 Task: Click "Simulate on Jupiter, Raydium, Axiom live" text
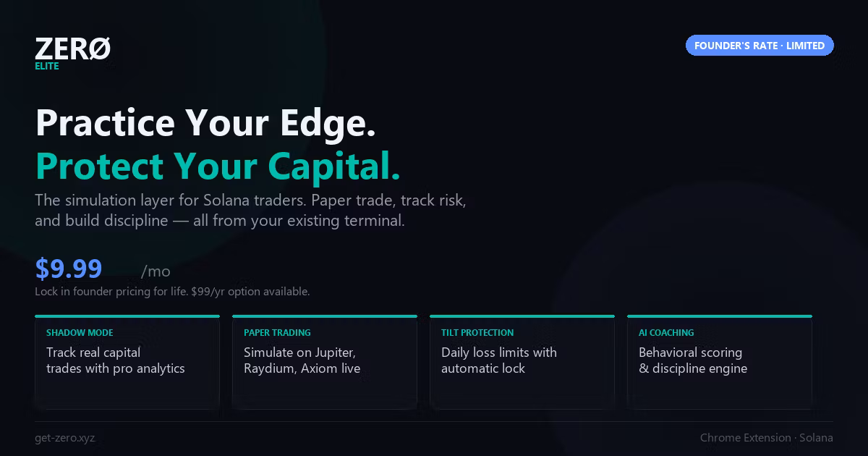tap(302, 360)
